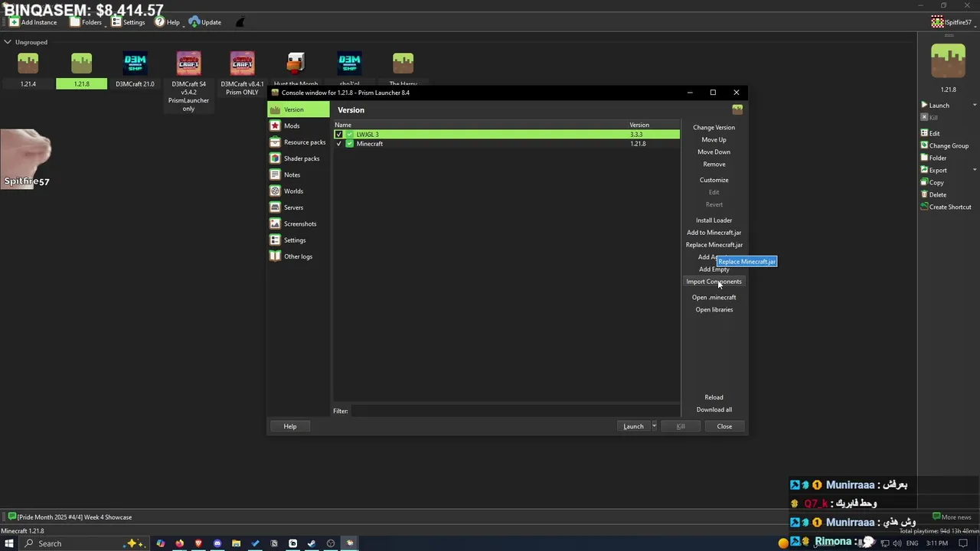980x551 pixels.
Task: Click Move Up in the version panel
Action: pos(714,140)
